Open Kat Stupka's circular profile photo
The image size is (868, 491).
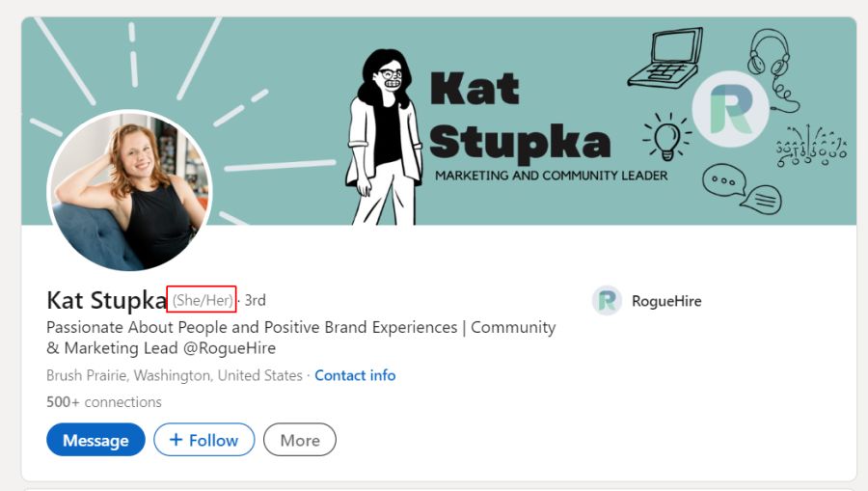129,190
